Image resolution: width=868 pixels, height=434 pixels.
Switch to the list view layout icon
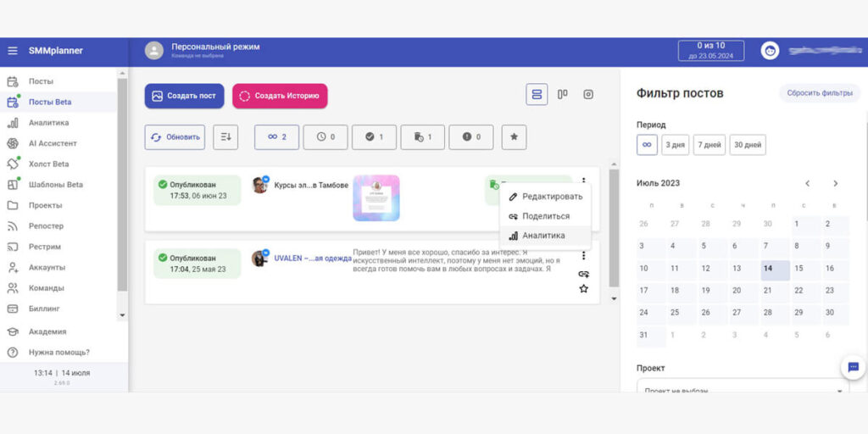pos(536,95)
